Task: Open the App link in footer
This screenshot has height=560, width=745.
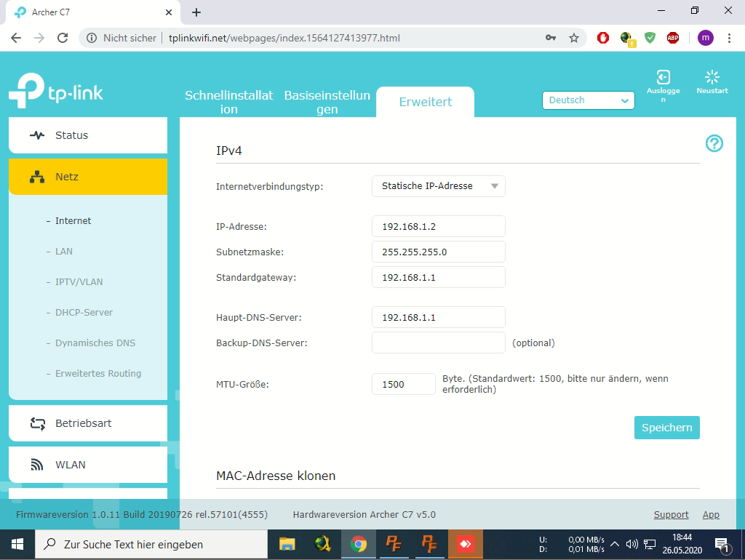Action: tap(711, 514)
